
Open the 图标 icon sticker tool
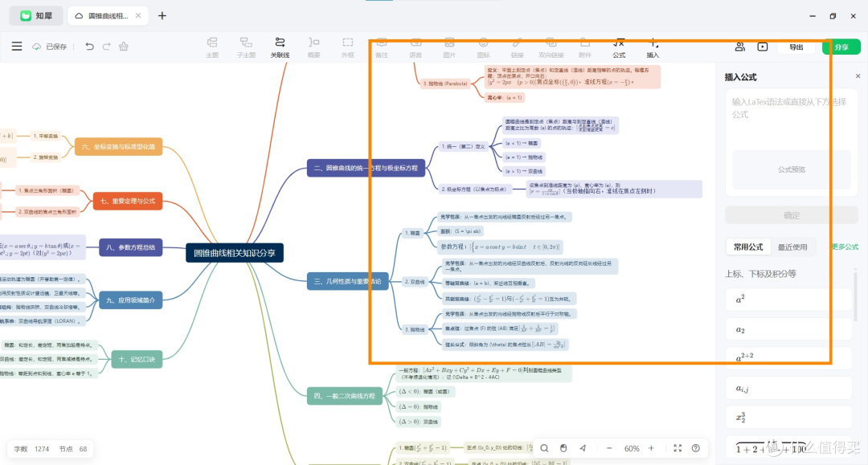click(x=483, y=47)
